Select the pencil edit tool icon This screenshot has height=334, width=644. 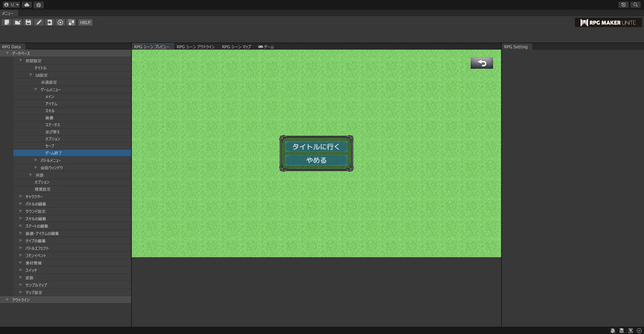click(39, 22)
